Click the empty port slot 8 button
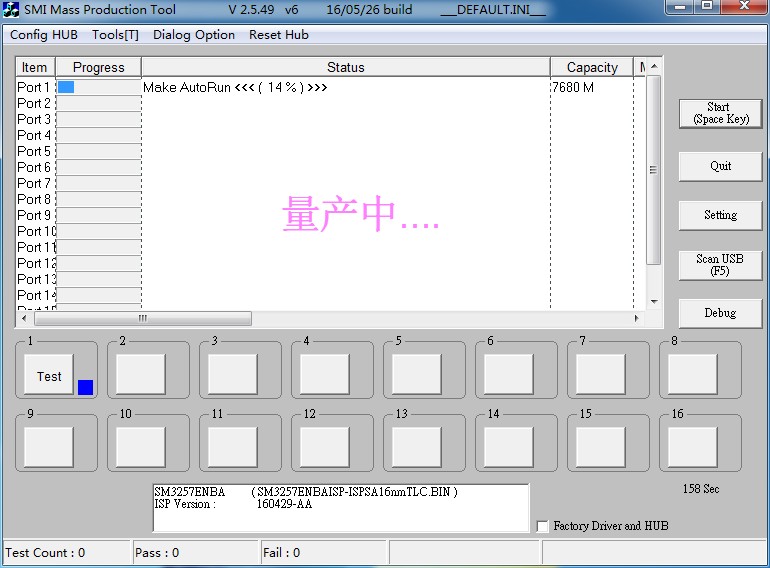The image size is (770, 568). pyautogui.click(x=692, y=375)
